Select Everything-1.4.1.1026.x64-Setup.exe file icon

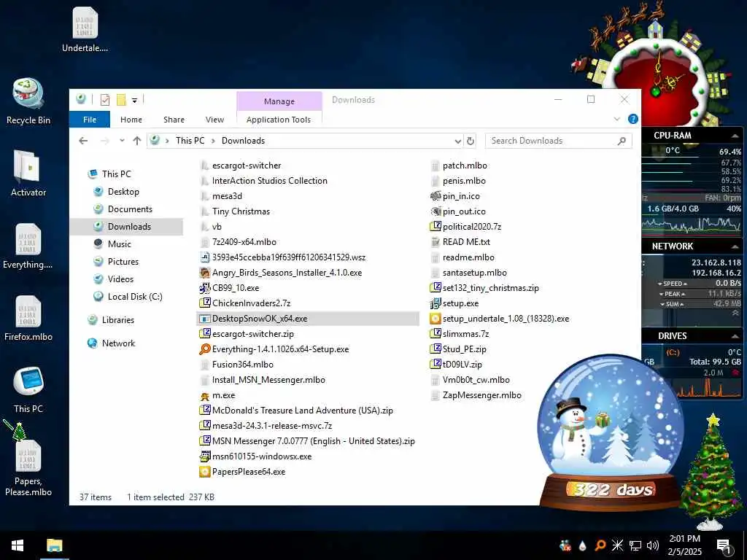pyautogui.click(x=205, y=349)
